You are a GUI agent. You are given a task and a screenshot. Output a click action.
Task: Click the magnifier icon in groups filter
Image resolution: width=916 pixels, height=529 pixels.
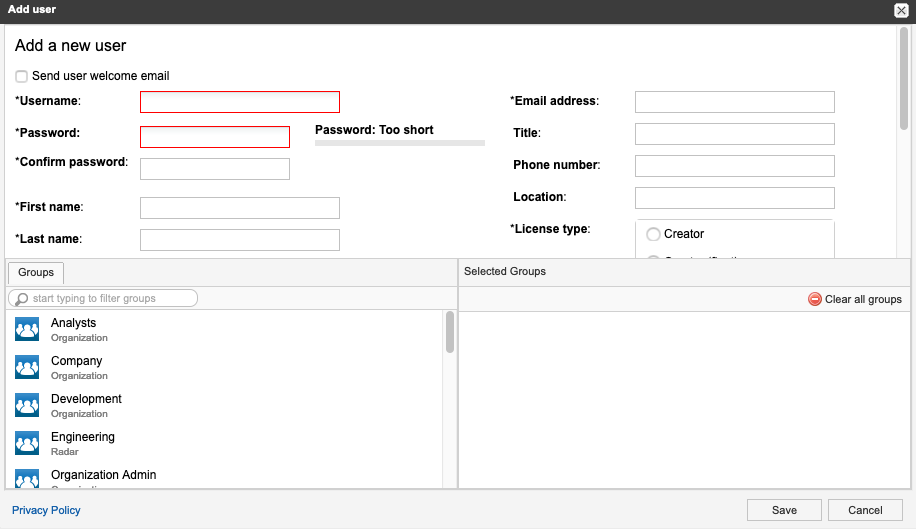click(x=21, y=299)
